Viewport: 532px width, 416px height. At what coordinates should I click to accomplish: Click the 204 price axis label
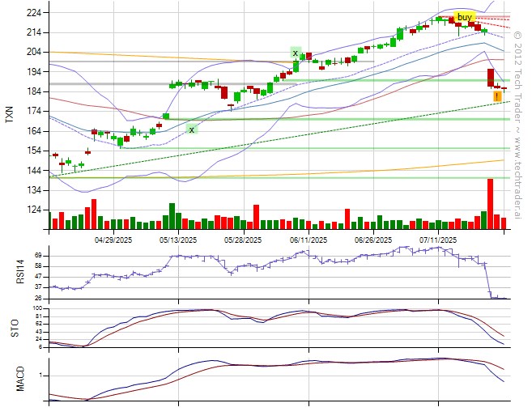point(33,52)
